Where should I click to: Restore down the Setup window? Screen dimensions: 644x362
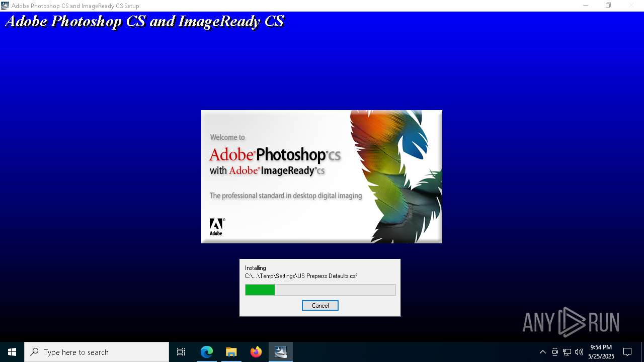608,6
